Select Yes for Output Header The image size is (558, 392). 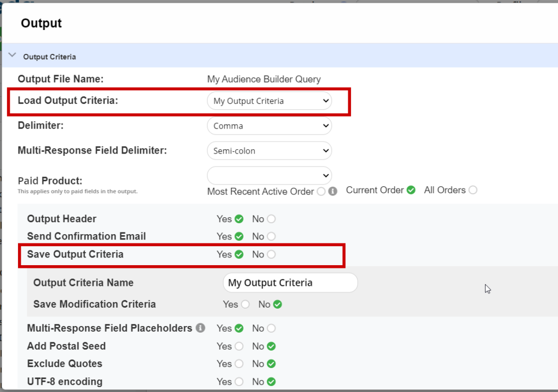pyautogui.click(x=239, y=219)
